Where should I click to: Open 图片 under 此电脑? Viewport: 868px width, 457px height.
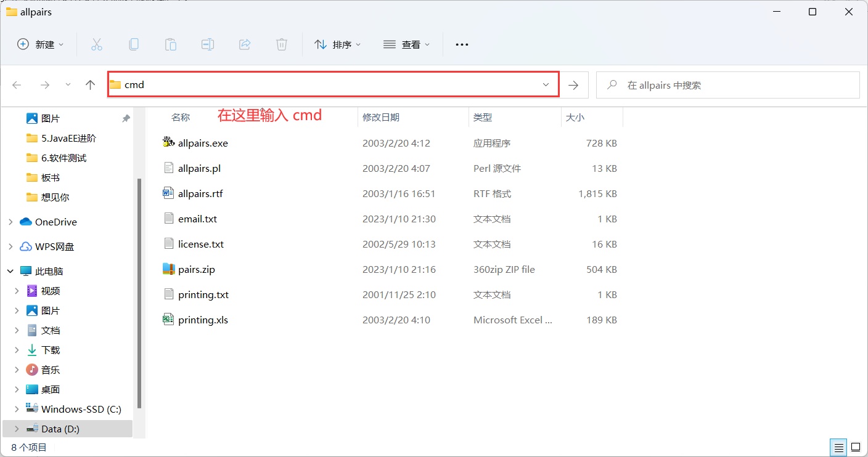[43, 310]
